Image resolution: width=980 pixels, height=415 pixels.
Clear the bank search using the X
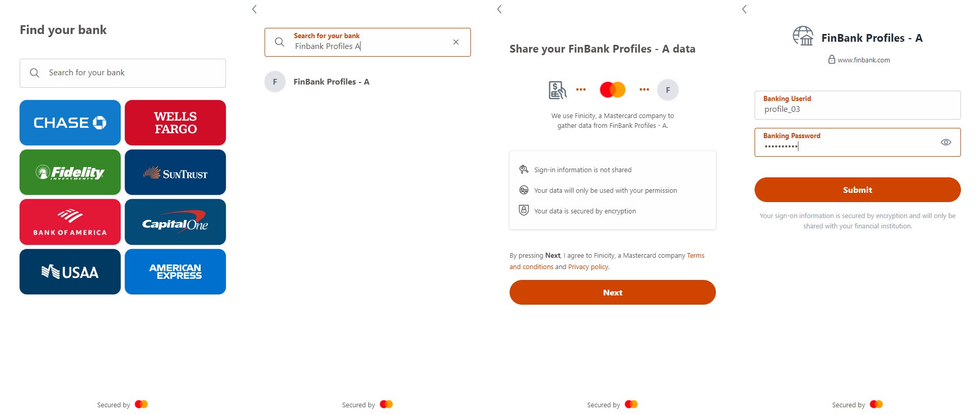[456, 42]
